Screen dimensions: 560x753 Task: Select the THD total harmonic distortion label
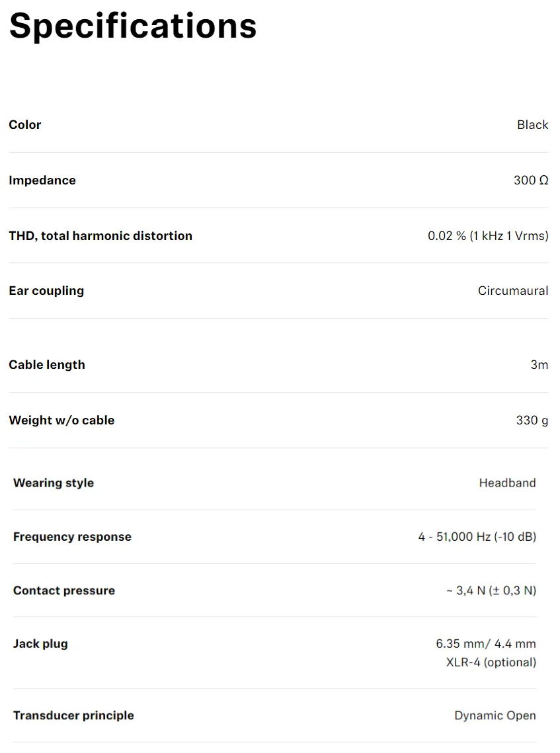pyautogui.click(x=100, y=236)
